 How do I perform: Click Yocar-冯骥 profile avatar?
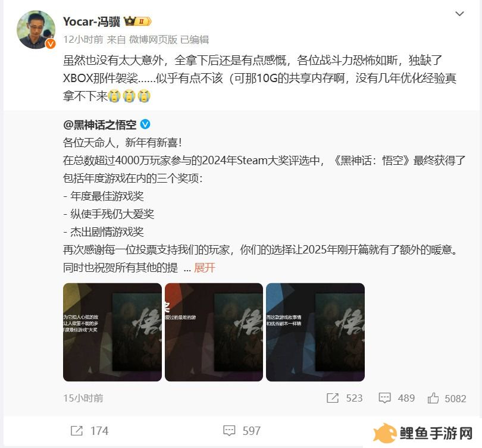[36, 30]
